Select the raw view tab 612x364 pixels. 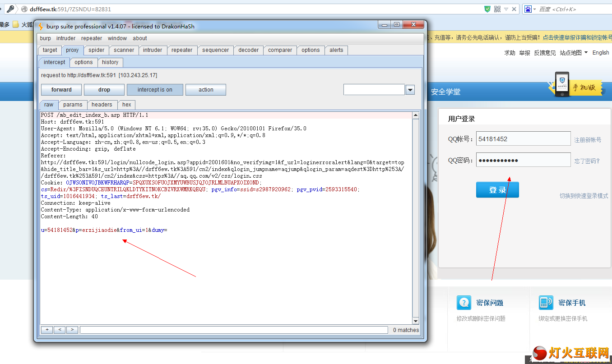pos(49,105)
